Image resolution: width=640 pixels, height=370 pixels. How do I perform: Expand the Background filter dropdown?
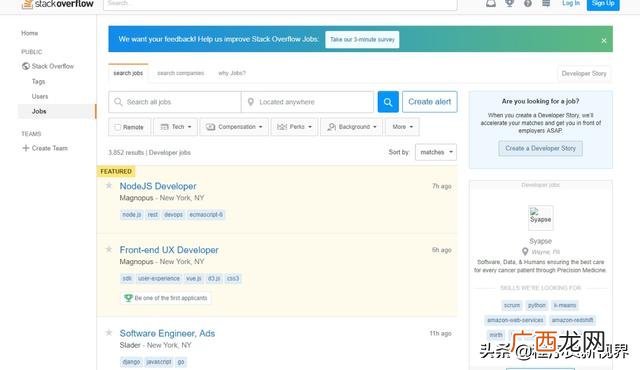(351, 127)
